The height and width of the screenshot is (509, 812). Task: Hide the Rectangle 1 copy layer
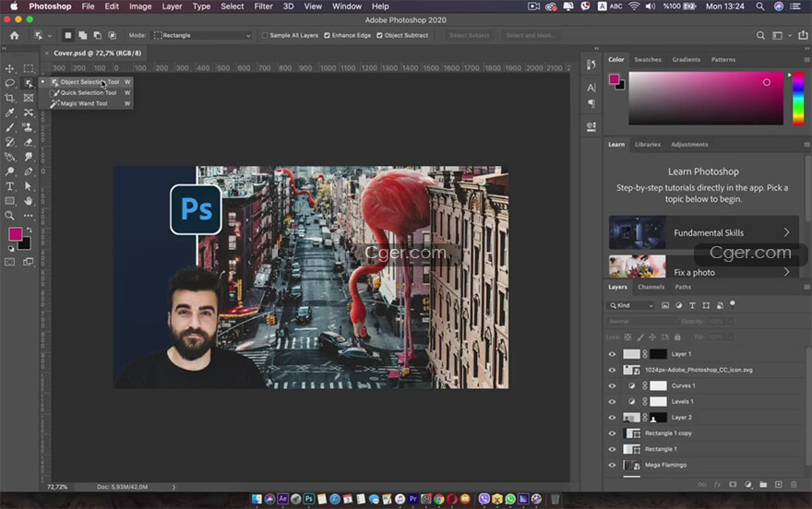click(x=612, y=433)
